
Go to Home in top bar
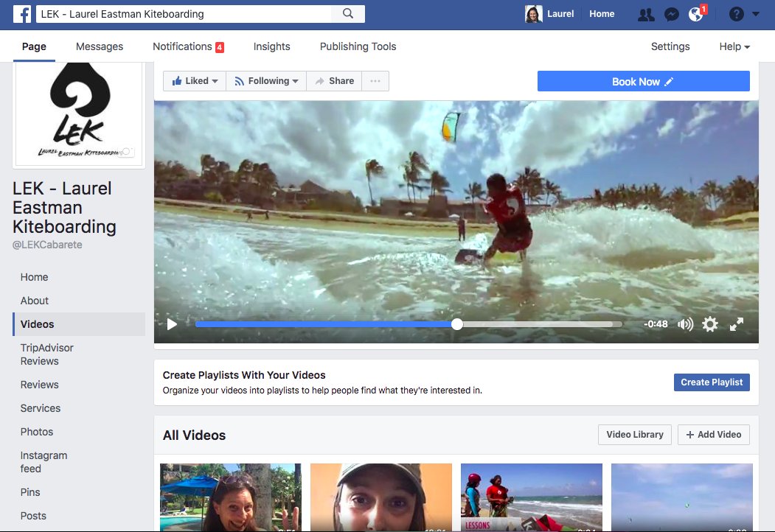[x=602, y=14]
